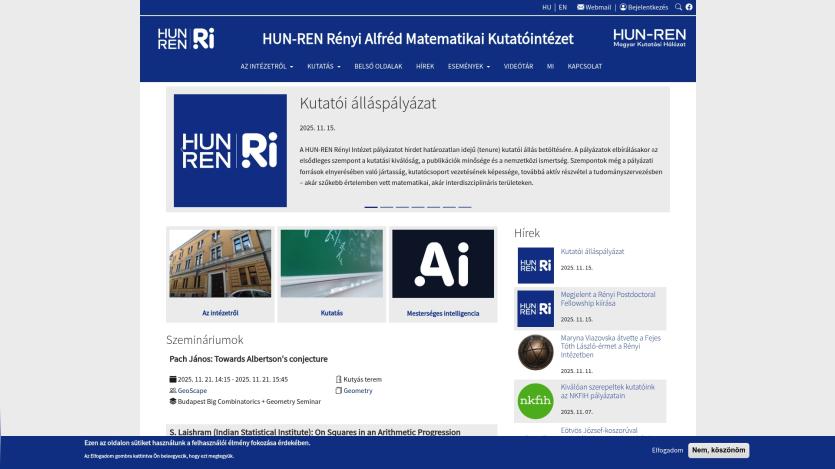The height and width of the screenshot is (469, 835).
Task: Select the second carousel indicator
Action: (387, 207)
